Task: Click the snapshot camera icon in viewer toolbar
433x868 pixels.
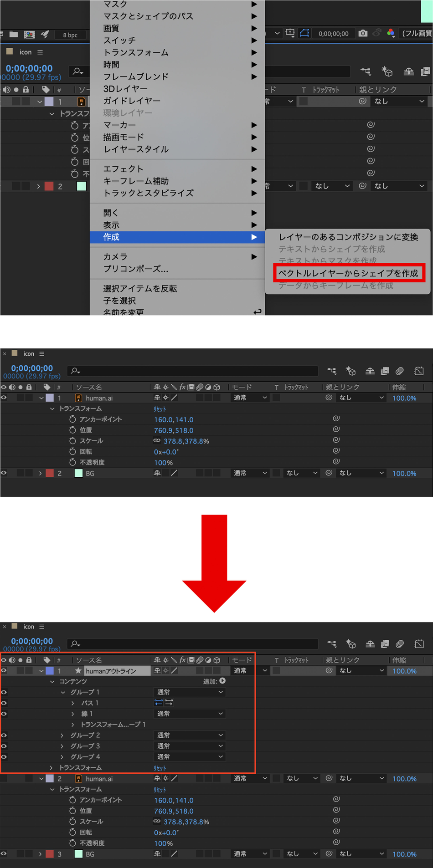Action: coord(363,33)
